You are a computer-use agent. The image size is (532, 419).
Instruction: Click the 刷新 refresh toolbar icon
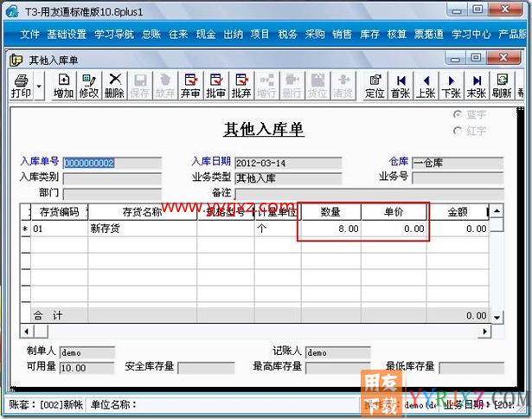[502, 86]
